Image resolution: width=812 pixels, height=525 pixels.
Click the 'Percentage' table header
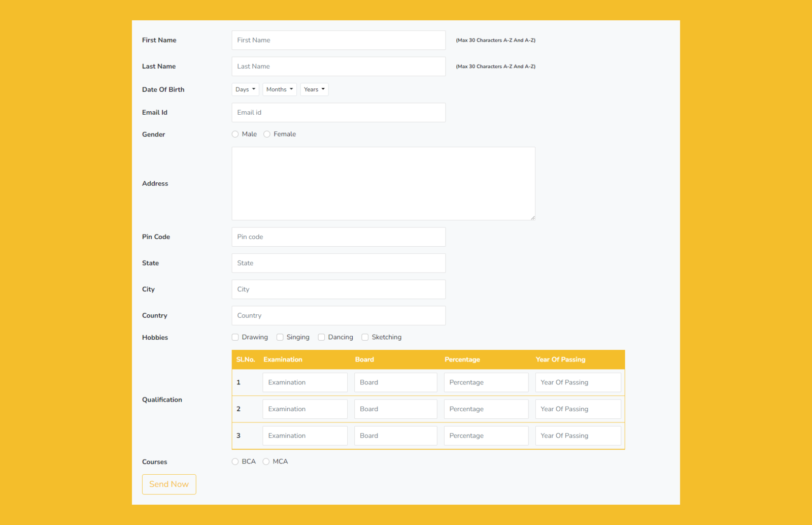coord(462,359)
